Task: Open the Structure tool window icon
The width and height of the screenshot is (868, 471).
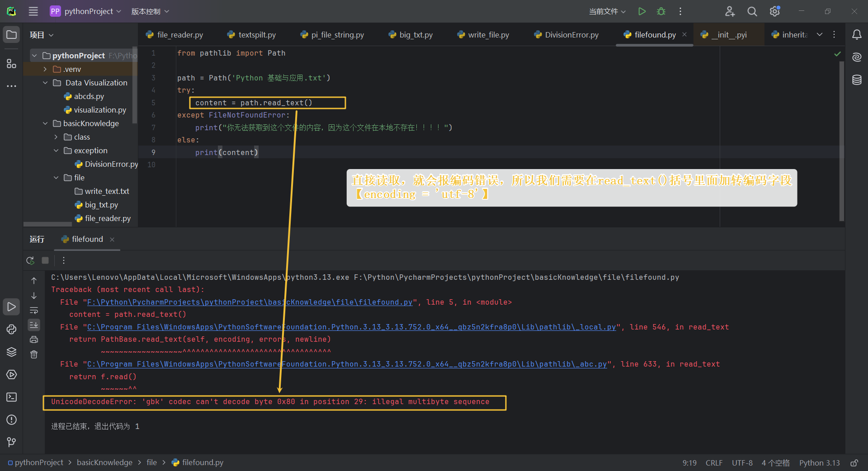Action: click(11, 63)
